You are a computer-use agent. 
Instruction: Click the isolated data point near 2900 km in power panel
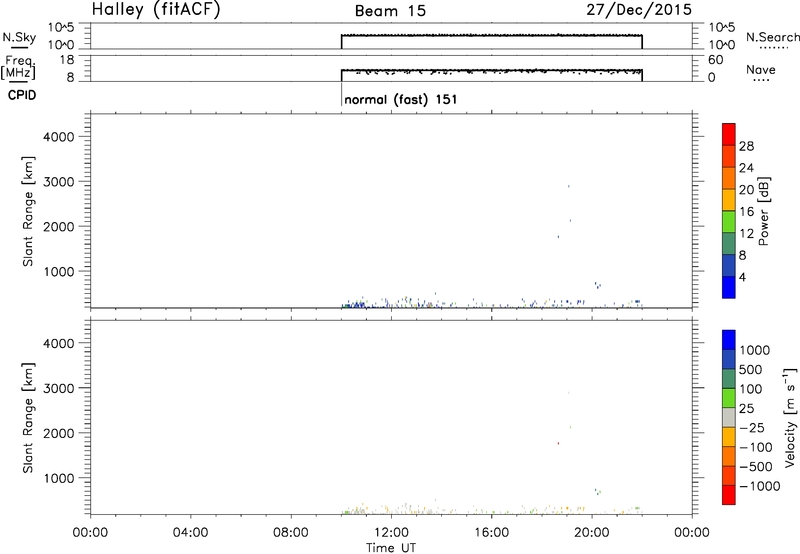point(568,186)
